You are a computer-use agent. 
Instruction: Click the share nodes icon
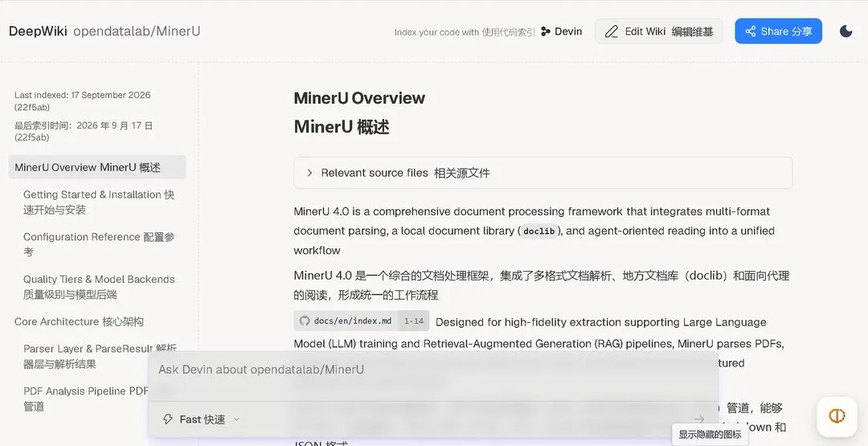pyautogui.click(x=750, y=31)
